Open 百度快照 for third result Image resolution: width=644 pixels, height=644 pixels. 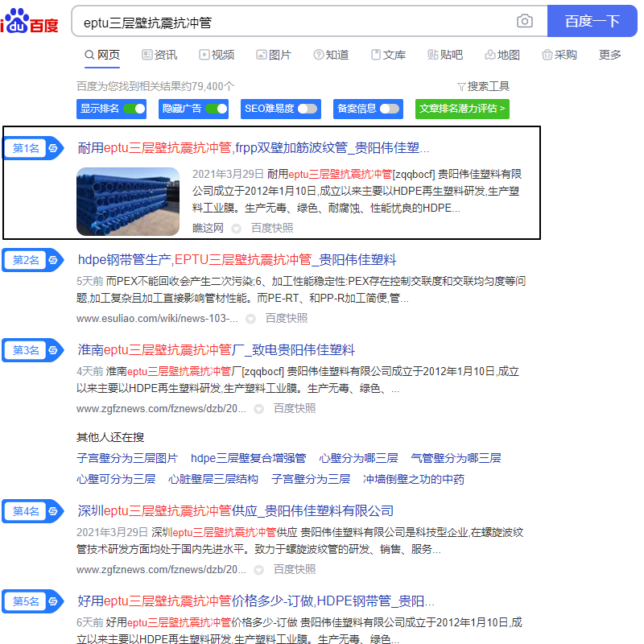[295, 409]
